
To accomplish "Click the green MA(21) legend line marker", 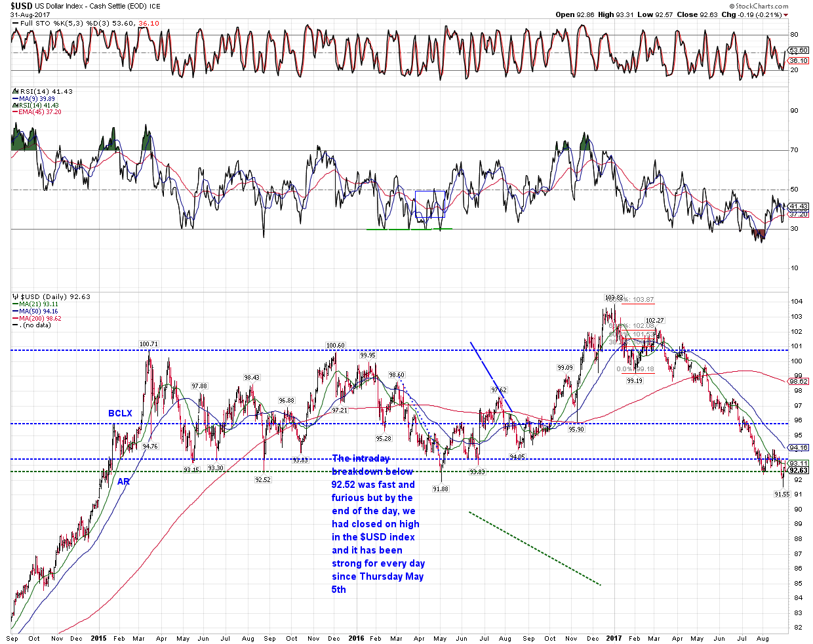I will (x=14, y=304).
